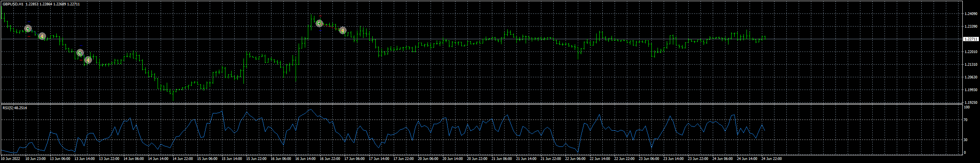Click time axis label 22 Jun 22:00
Viewport: 980px width, 163px height.
(625, 158)
